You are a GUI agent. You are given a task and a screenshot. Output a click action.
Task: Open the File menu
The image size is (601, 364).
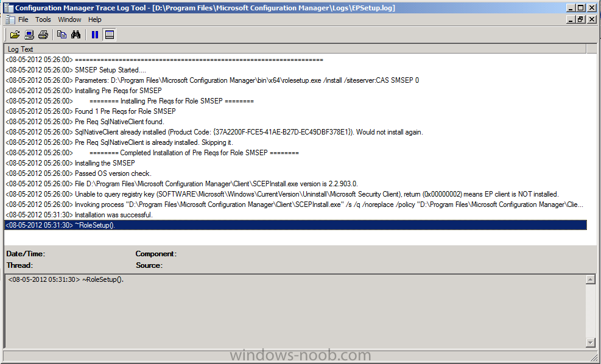[23, 19]
